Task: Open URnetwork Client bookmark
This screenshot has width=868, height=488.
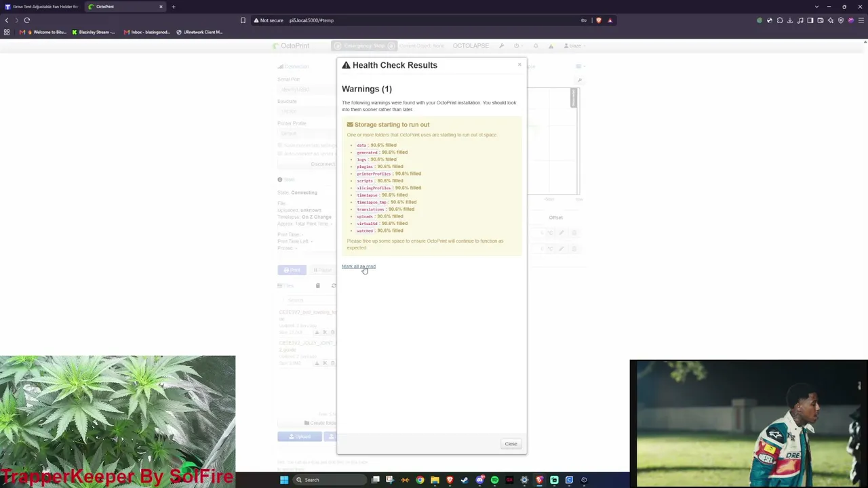Action: [x=199, y=32]
